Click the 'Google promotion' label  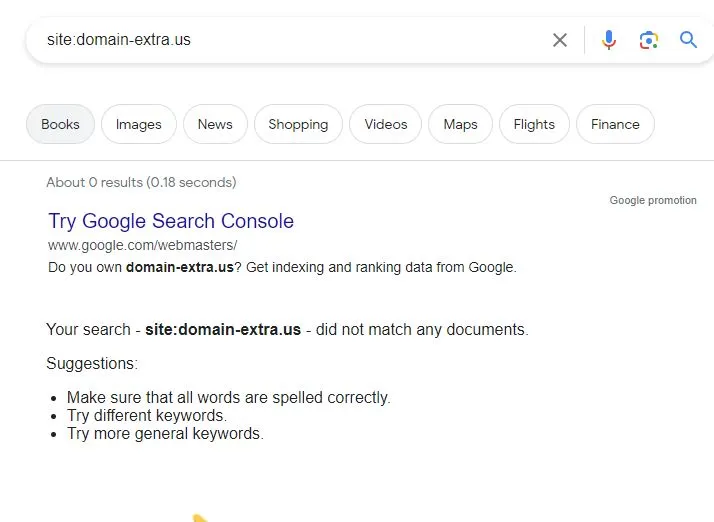tap(653, 200)
